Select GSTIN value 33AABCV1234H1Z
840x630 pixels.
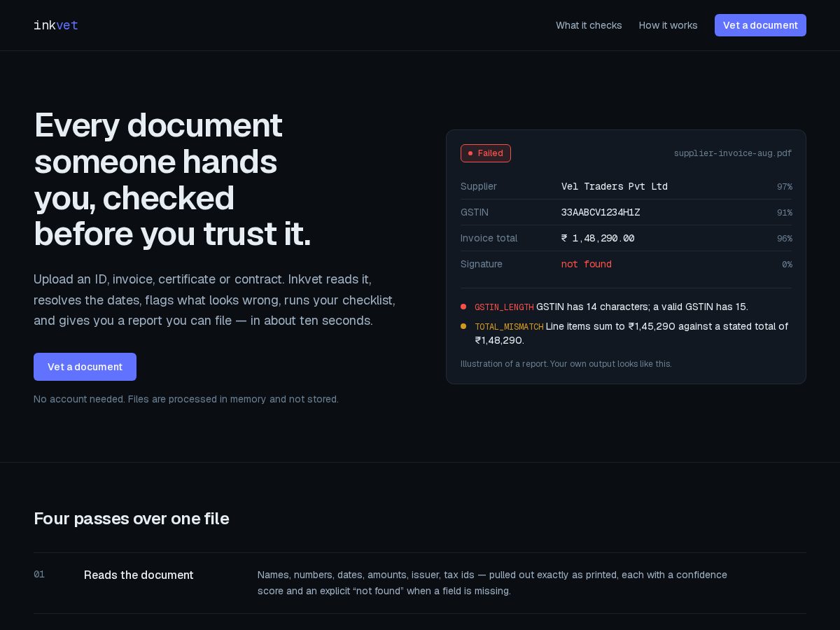click(601, 212)
